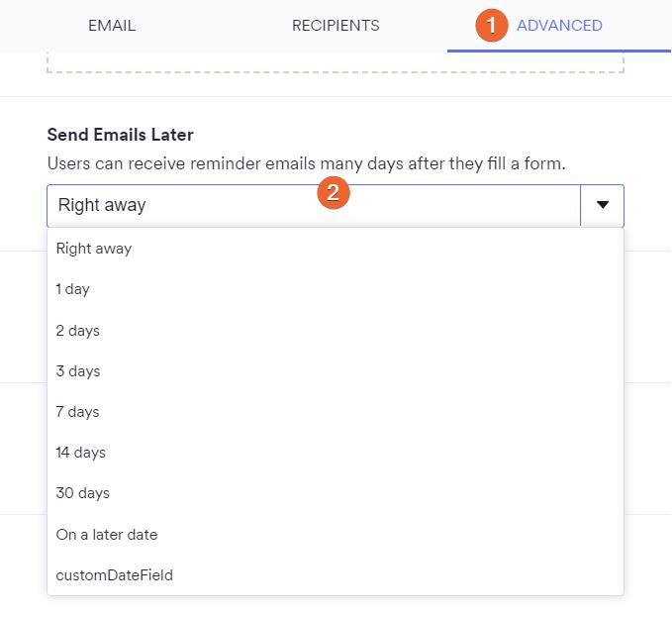The height and width of the screenshot is (617, 672).
Task: Choose the Right away option in the list
Action: click(94, 249)
